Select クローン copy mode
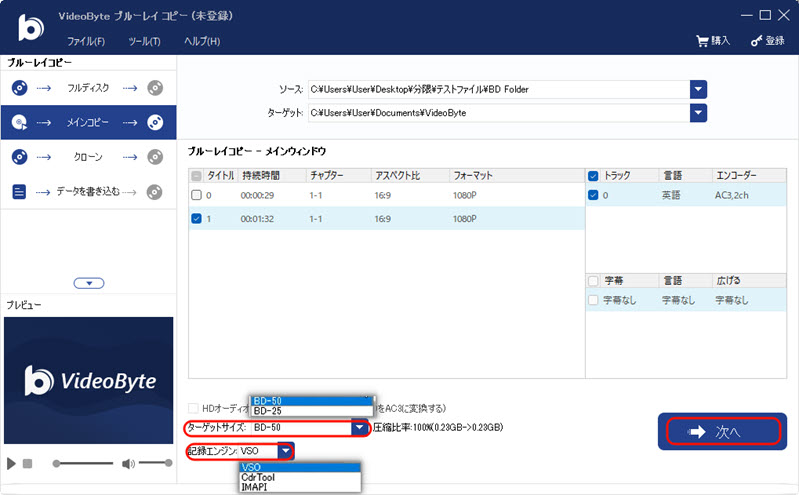799x495 pixels. 88,157
